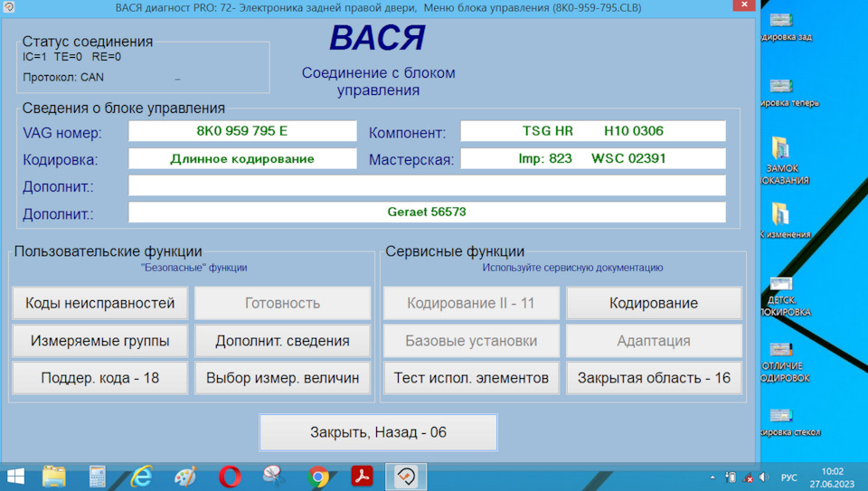The width and height of the screenshot is (868, 491).
Task: Click the app icon in title bar
Action: point(8,7)
